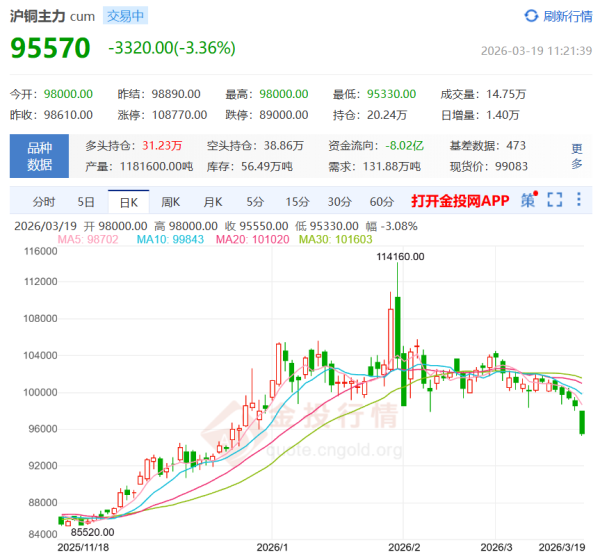
Task: Click the 策 strategy icon with red dot
Action: [529, 199]
